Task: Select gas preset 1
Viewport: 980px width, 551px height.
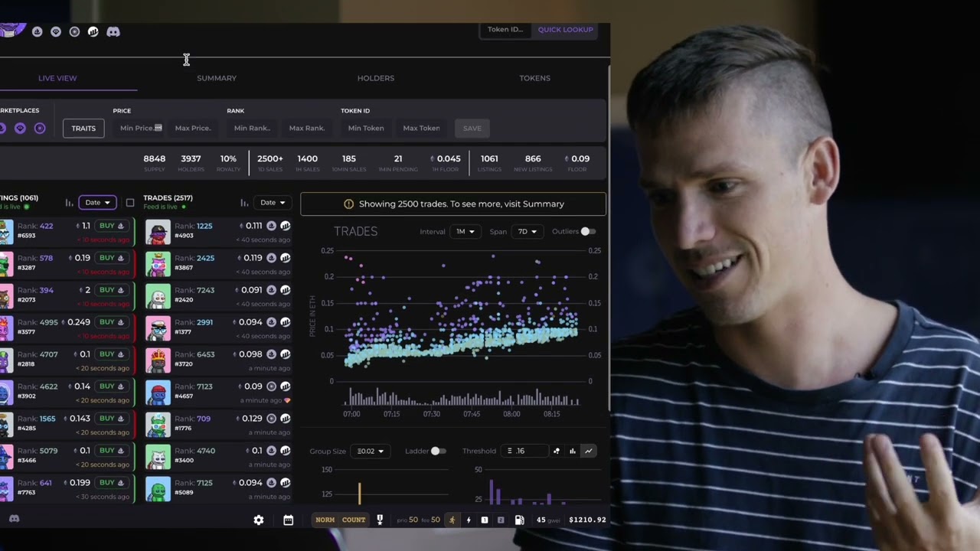Action: [x=484, y=520]
